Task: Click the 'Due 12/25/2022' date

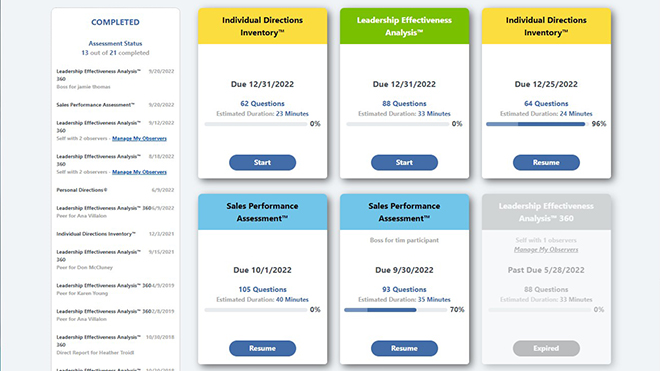Action: point(546,84)
